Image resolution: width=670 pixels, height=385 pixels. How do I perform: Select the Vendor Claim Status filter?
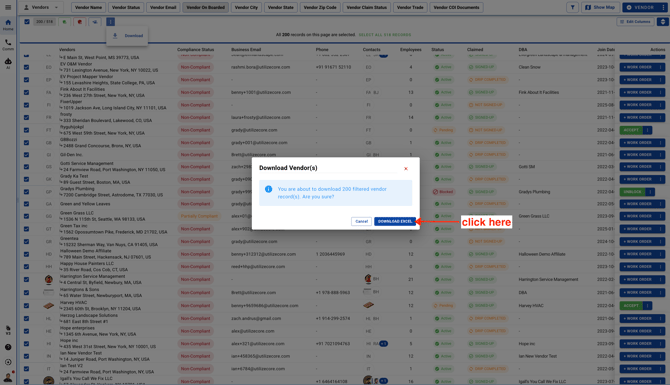[x=367, y=7]
